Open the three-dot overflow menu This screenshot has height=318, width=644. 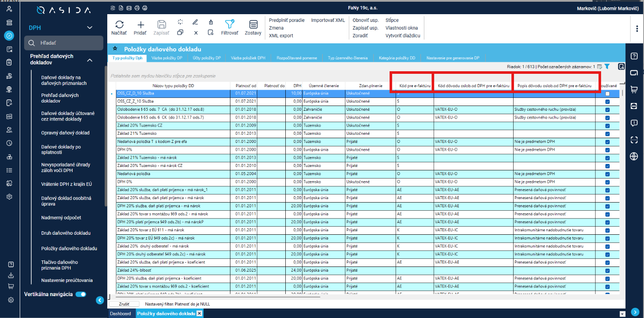click(637, 28)
